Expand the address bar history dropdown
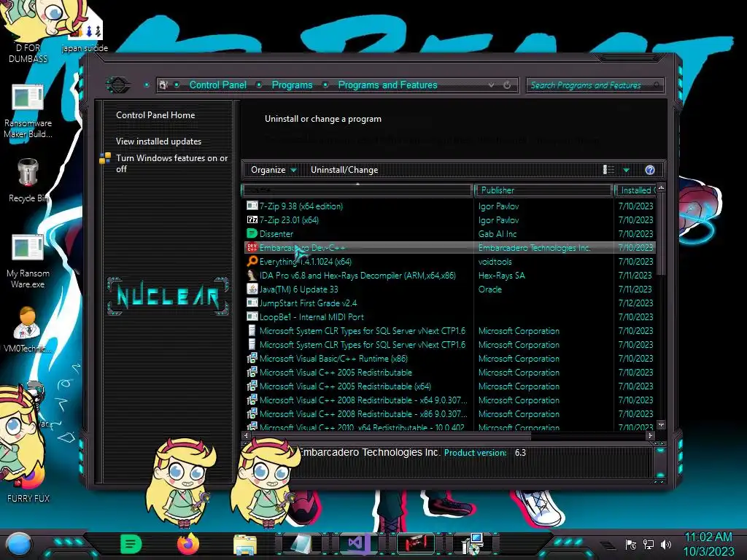The width and height of the screenshot is (747, 560). point(491,85)
